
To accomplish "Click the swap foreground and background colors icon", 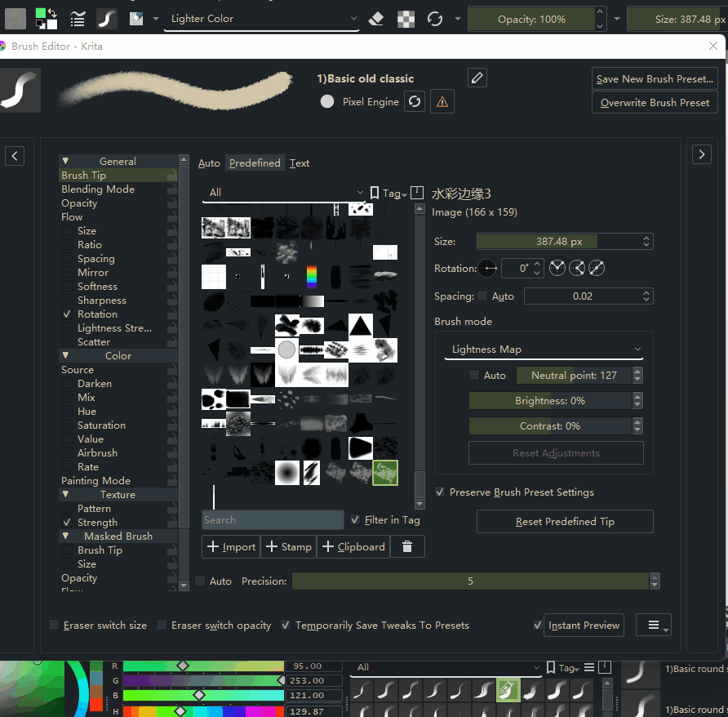I will 52,12.
